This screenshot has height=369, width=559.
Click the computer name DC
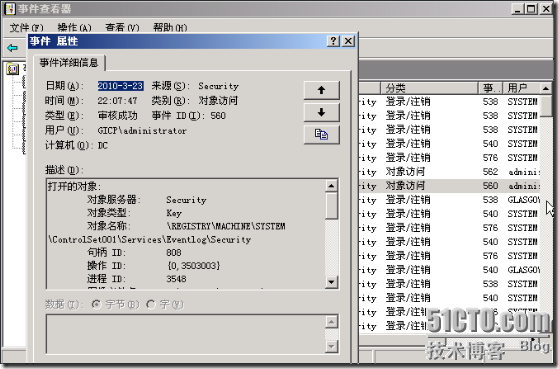pos(103,145)
